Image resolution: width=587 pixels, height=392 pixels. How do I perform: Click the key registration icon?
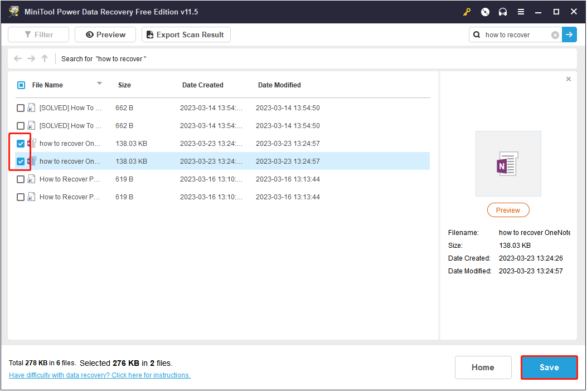point(467,12)
